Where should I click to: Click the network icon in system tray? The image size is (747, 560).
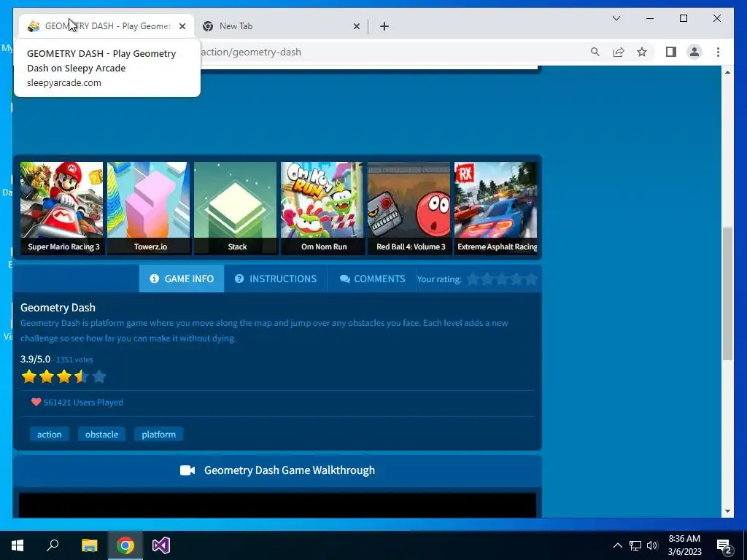(x=635, y=545)
